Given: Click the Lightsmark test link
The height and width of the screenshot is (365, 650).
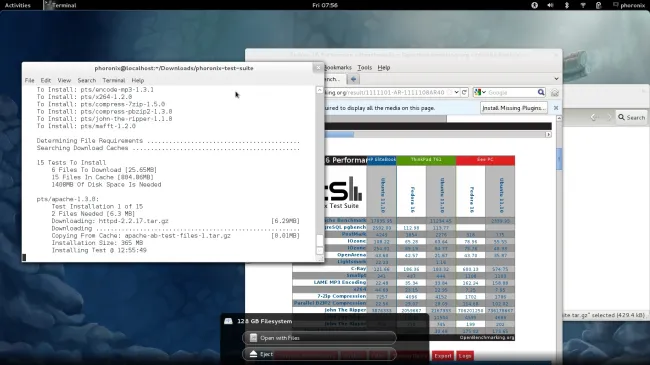Looking at the screenshot, I should click(352, 262).
